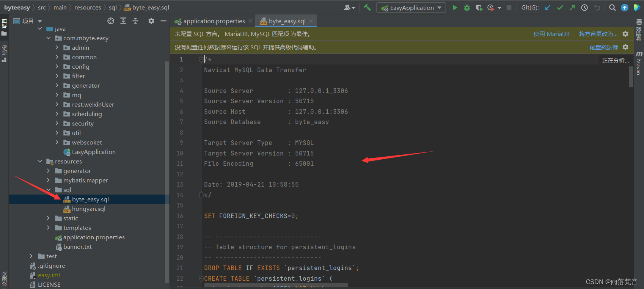Screen dimensions: 644x289
Task: Open Project panel settings gear
Action: [151, 21]
